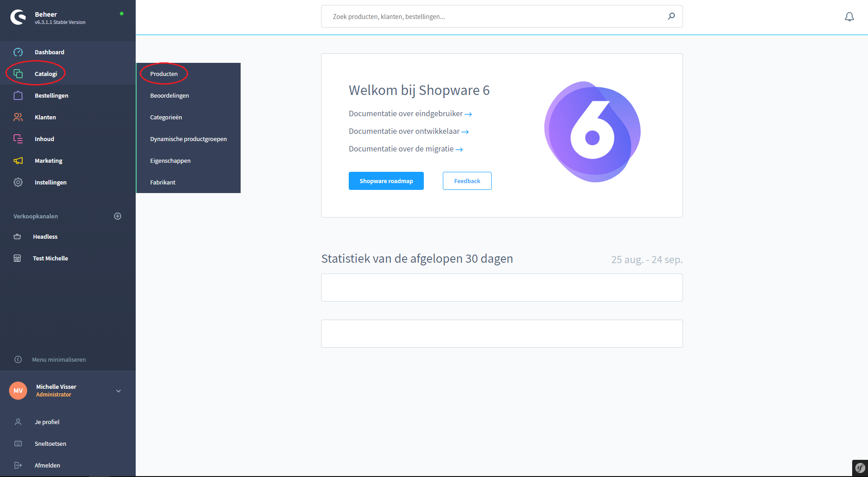
Task: Select the Dashboard speedometer icon
Action: click(18, 52)
